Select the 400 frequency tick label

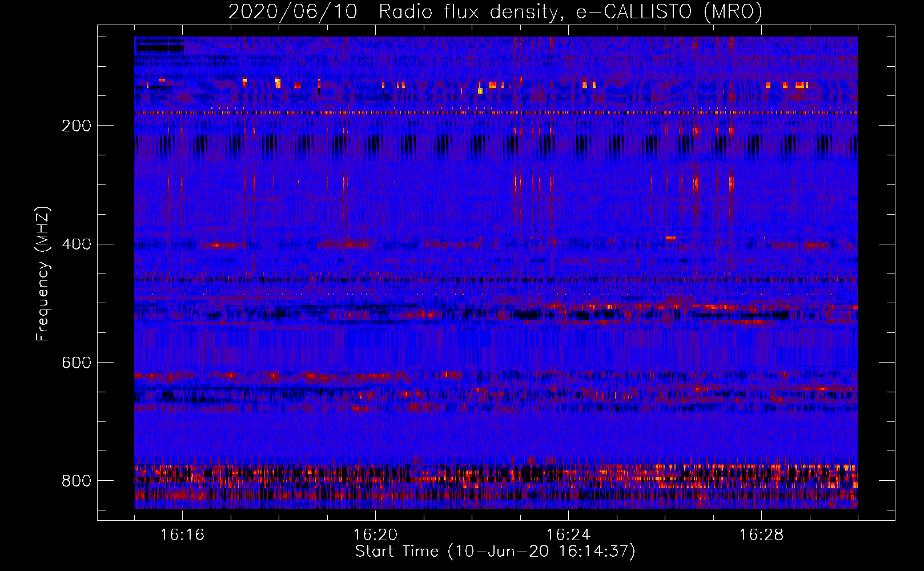pyautogui.click(x=77, y=244)
